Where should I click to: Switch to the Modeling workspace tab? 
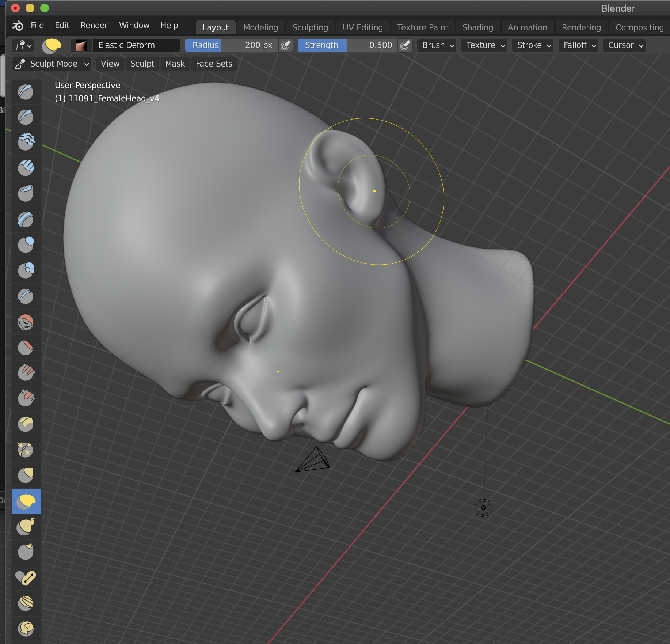coord(260,27)
